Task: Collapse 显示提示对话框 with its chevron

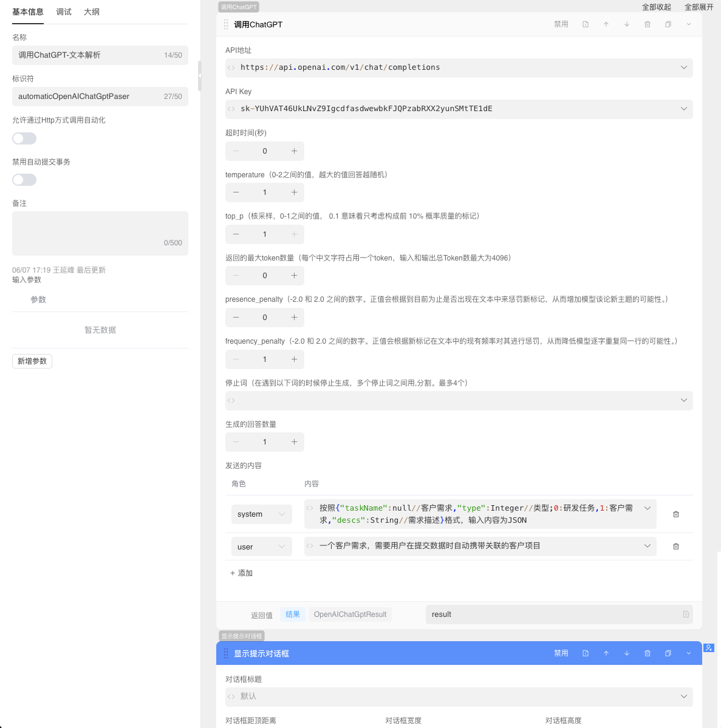Action: point(688,653)
